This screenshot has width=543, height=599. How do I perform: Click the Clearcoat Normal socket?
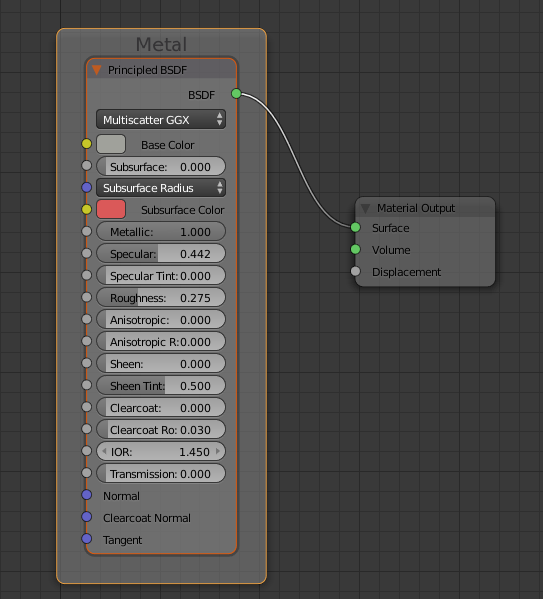pyautogui.click(x=87, y=516)
